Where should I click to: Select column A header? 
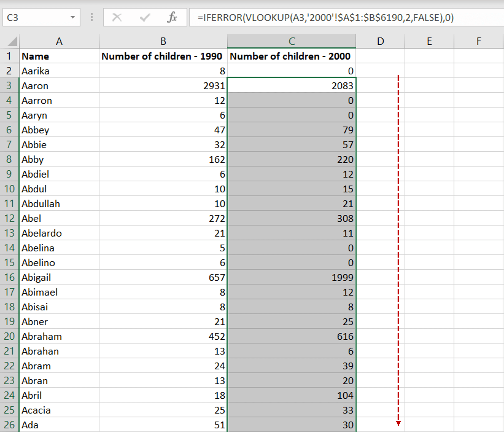[x=59, y=41]
